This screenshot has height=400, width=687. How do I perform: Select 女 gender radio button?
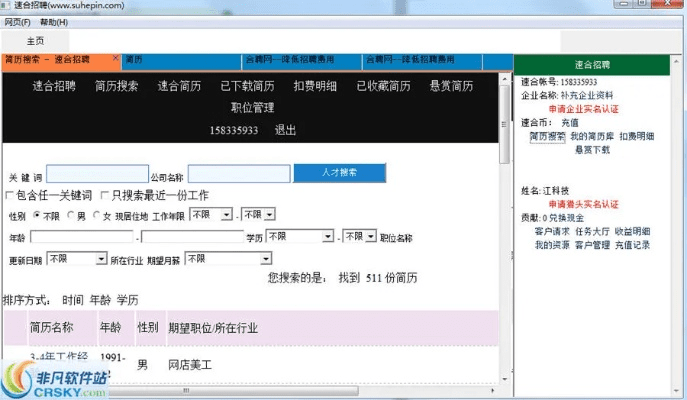click(x=97, y=215)
